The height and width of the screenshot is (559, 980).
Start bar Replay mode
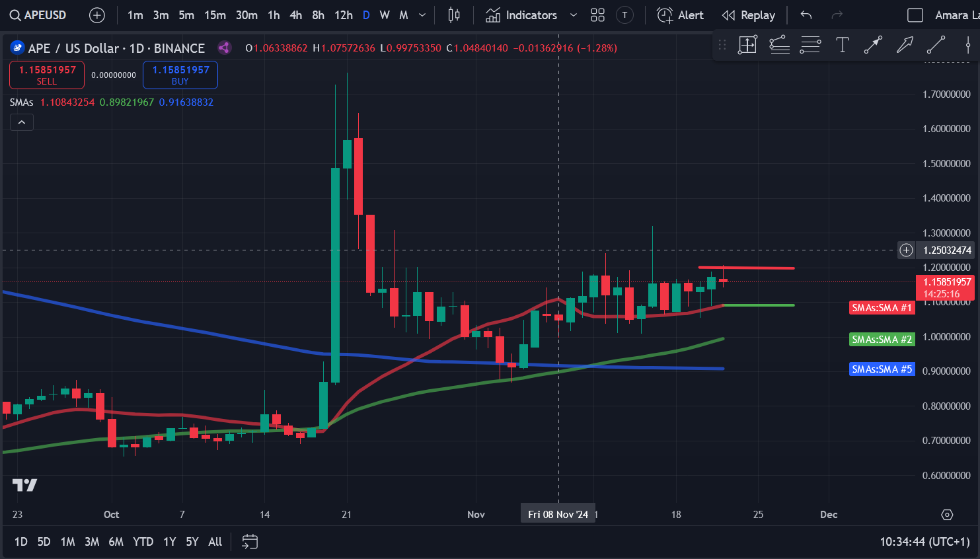coord(749,15)
